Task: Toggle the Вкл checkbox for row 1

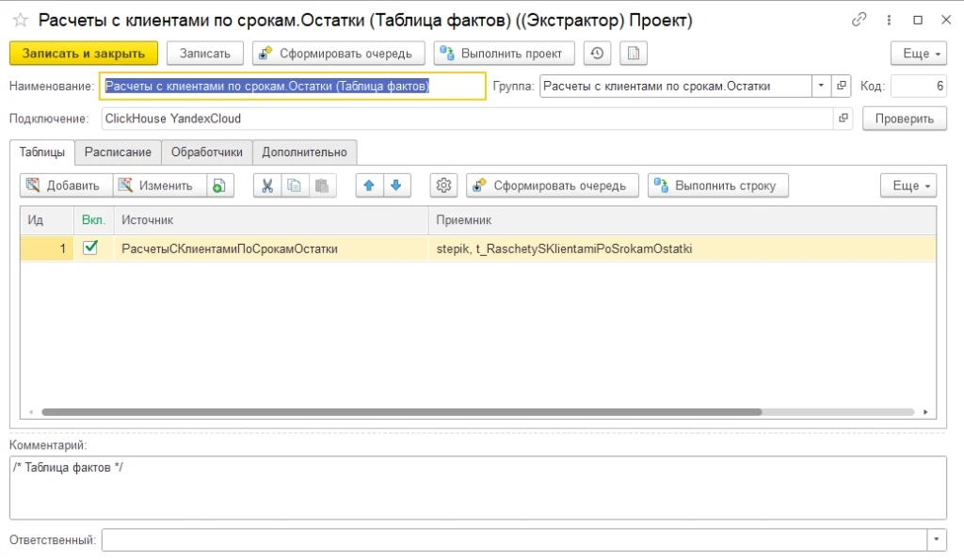Action: coord(89,248)
